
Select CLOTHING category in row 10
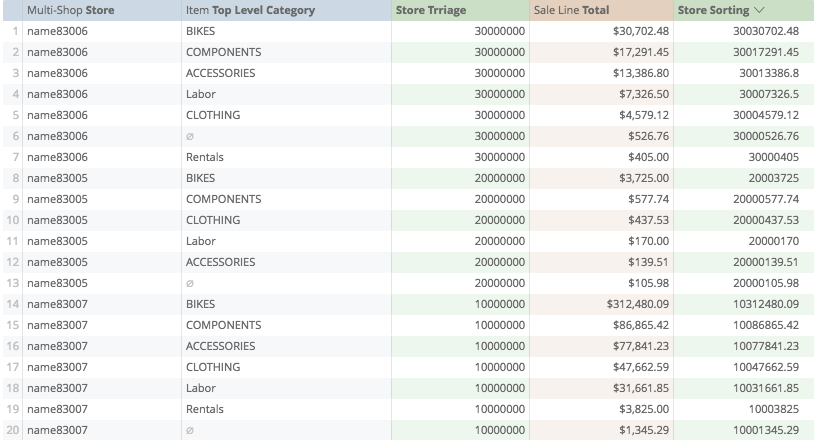[213, 220]
